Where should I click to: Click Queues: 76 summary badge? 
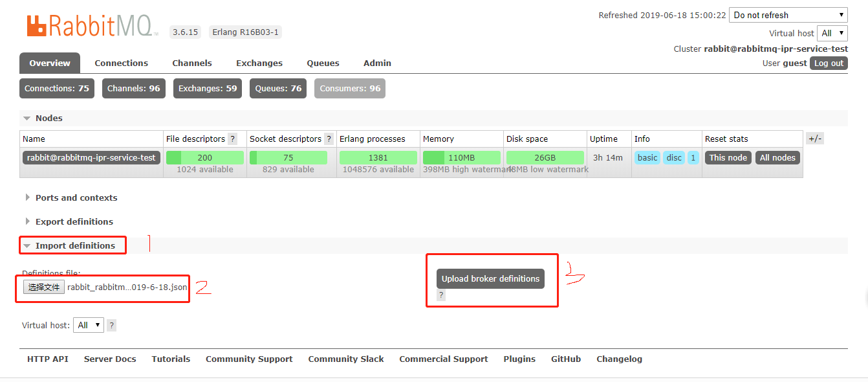[x=278, y=89]
